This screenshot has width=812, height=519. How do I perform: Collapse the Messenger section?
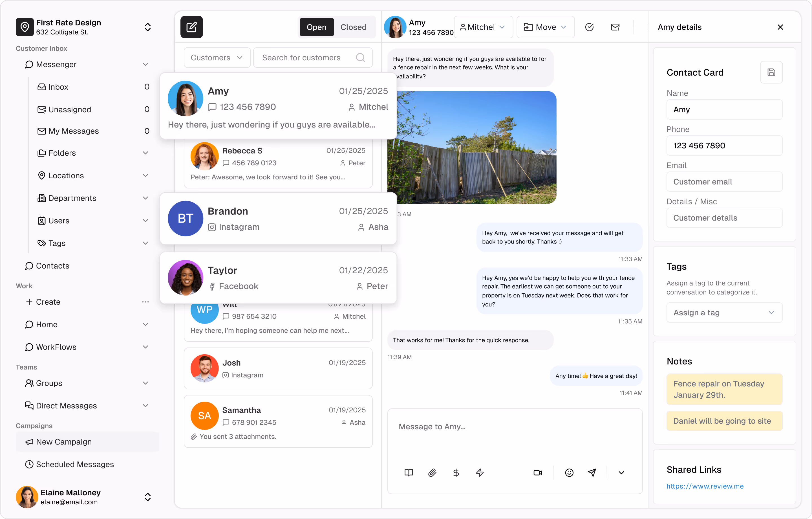(x=145, y=64)
